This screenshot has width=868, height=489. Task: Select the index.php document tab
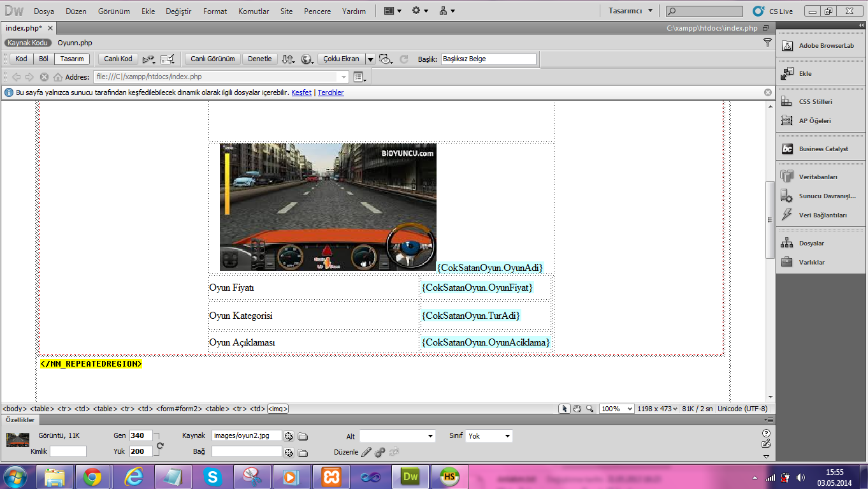24,28
